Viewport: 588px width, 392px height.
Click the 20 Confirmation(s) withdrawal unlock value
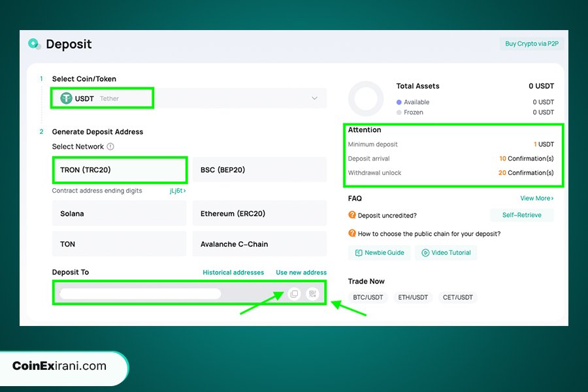tap(526, 173)
